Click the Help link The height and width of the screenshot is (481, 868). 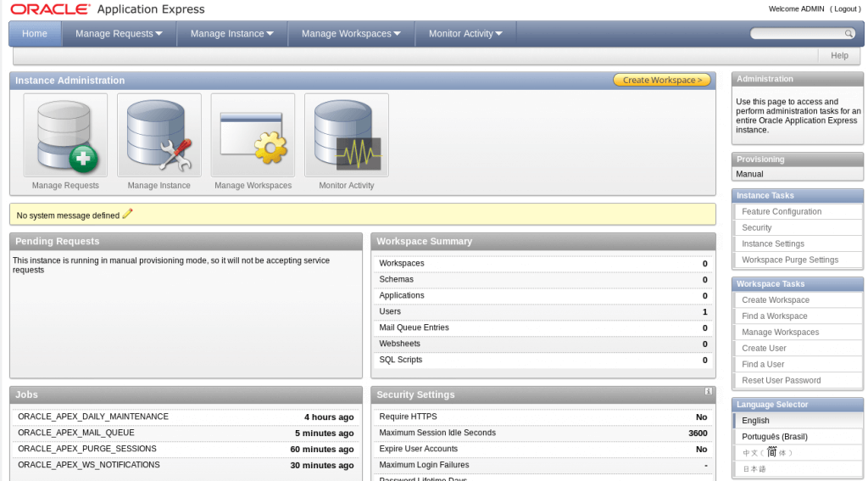839,55
